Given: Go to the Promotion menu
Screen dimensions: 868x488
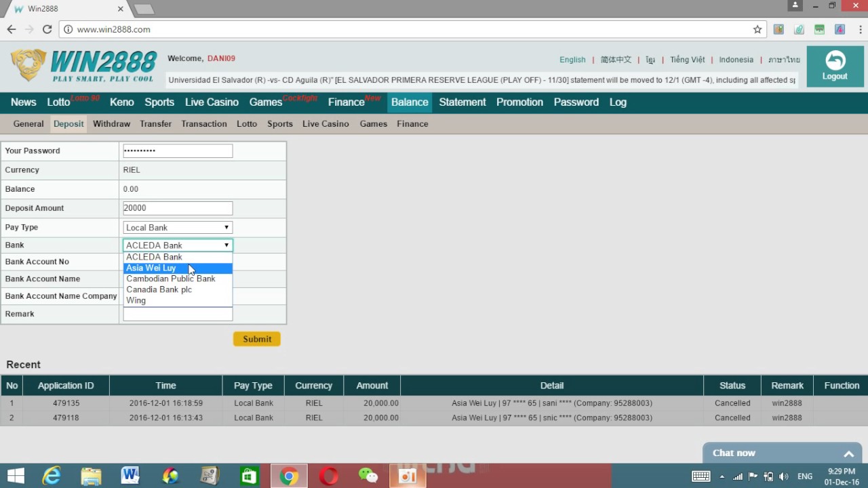Looking at the screenshot, I should pyautogui.click(x=519, y=102).
